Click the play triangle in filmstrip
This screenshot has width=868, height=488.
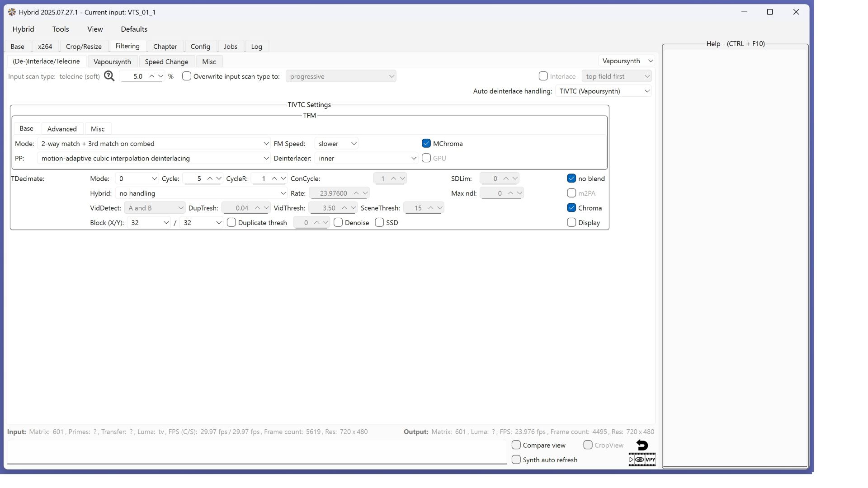click(631, 460)
